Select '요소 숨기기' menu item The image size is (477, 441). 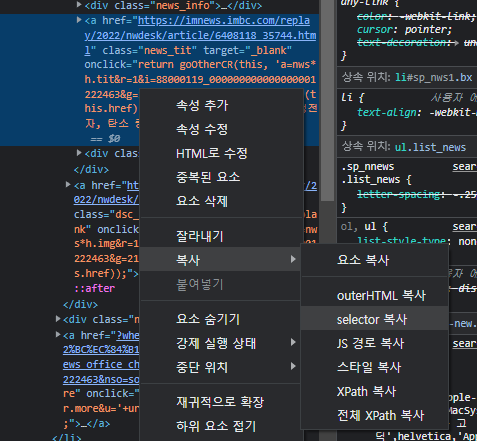pos(221,319)
